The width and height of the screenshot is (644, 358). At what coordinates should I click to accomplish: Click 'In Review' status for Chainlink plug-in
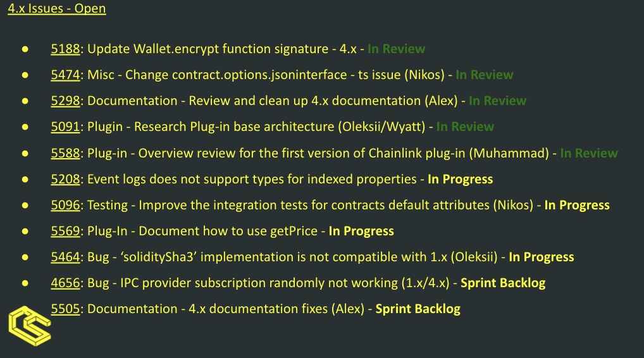pos(589,153)
